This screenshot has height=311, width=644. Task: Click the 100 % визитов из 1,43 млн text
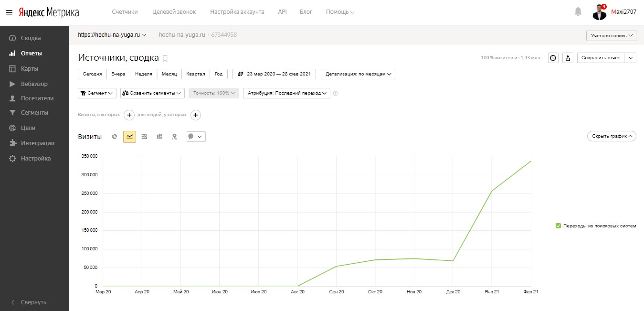511,58
